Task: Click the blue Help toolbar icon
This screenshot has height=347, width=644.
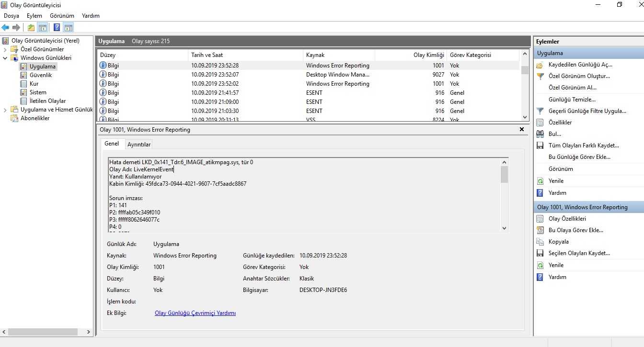Action: [57, 27]
